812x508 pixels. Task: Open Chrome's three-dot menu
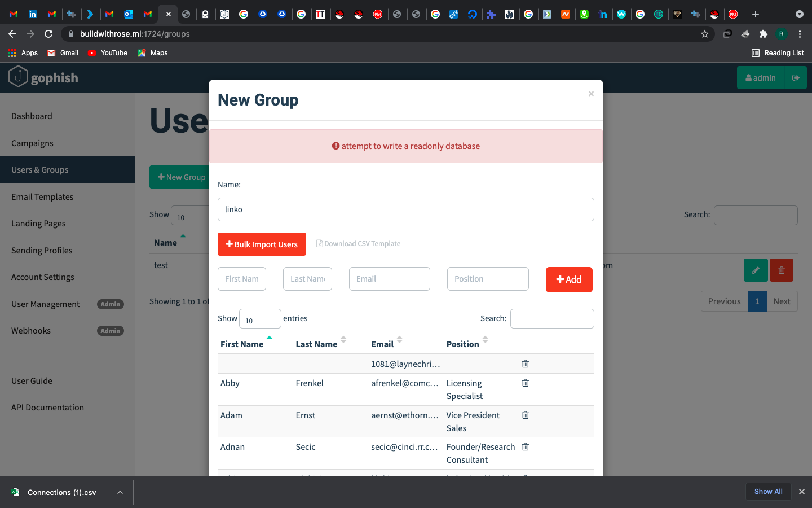coord(800,34)
